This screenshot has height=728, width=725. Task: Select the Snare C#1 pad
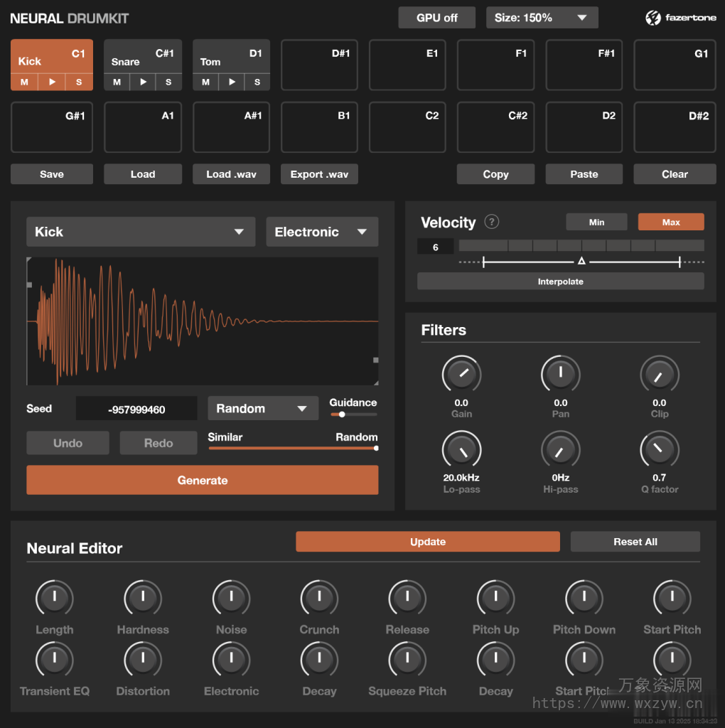(142, 60)
